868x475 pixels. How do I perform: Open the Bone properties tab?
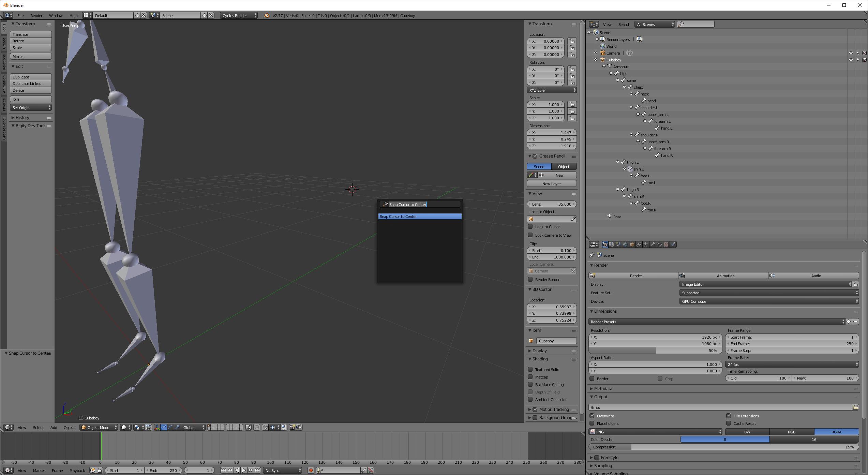(x=653, y=244)
